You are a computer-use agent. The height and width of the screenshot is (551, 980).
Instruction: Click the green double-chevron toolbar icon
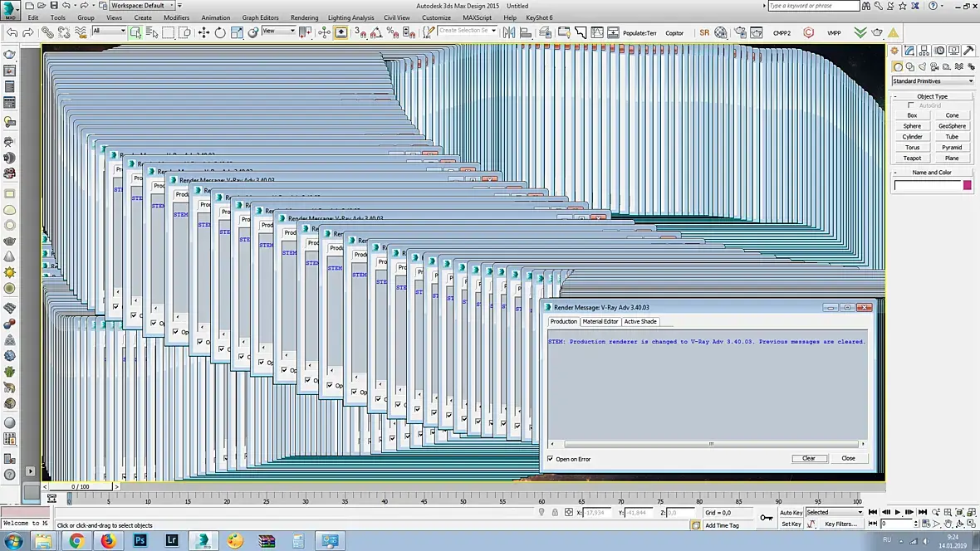tap(860, 32)
